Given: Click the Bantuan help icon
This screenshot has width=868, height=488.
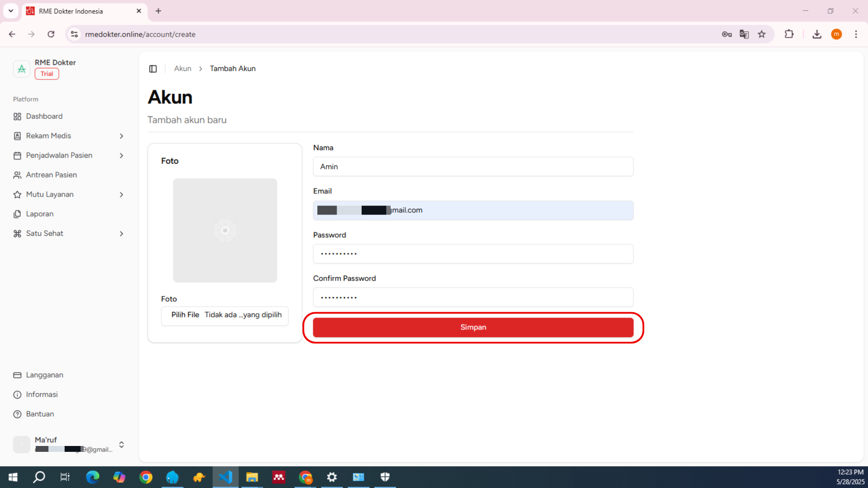Looking at the screenshot, I should tap(17, 414).
